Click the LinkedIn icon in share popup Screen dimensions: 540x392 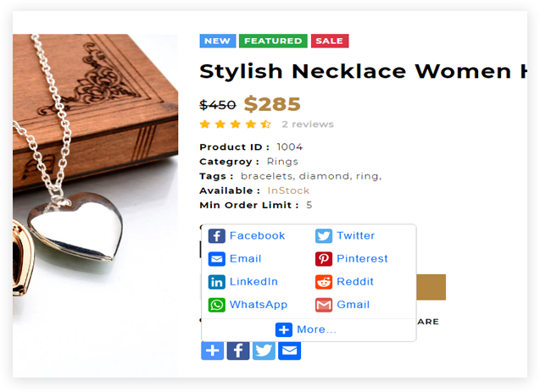tap(217, 282)
